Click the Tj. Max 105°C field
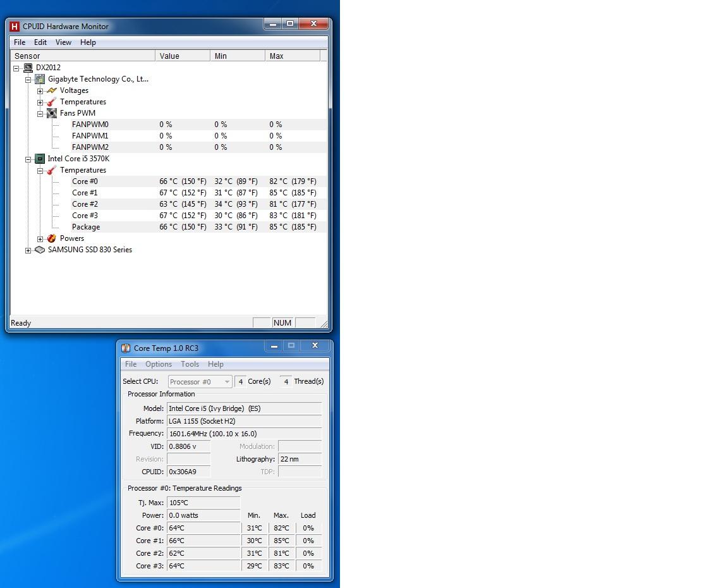This screenshot has width=728, height=588. pyautogui.click(x=203, y=503)
